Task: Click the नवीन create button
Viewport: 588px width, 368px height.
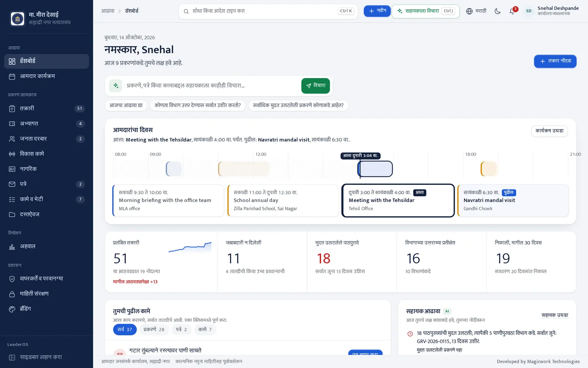Action: 377,11
